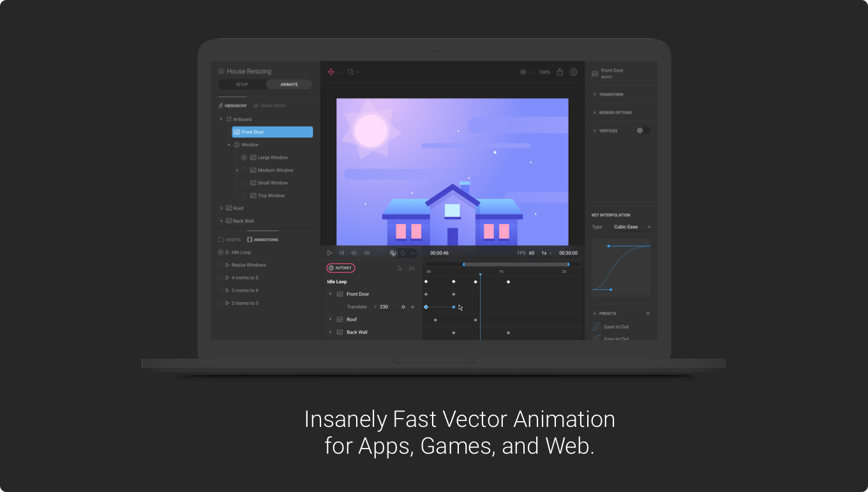
Task: Go to previous keyframe icon
Action: tap(354, 253)
